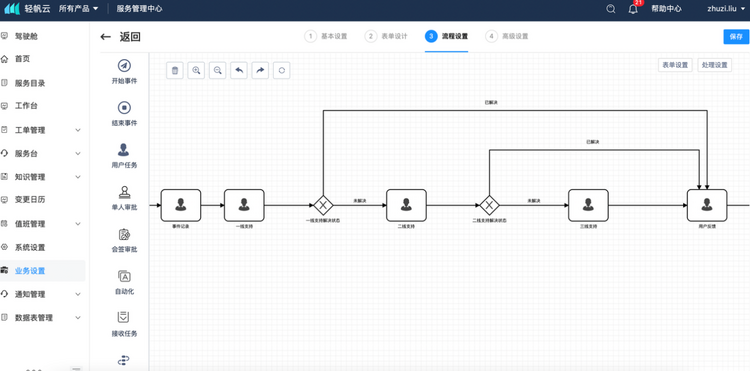Select step 3 流程设置 tab
The image size is (750, 371).
[446, 36]
